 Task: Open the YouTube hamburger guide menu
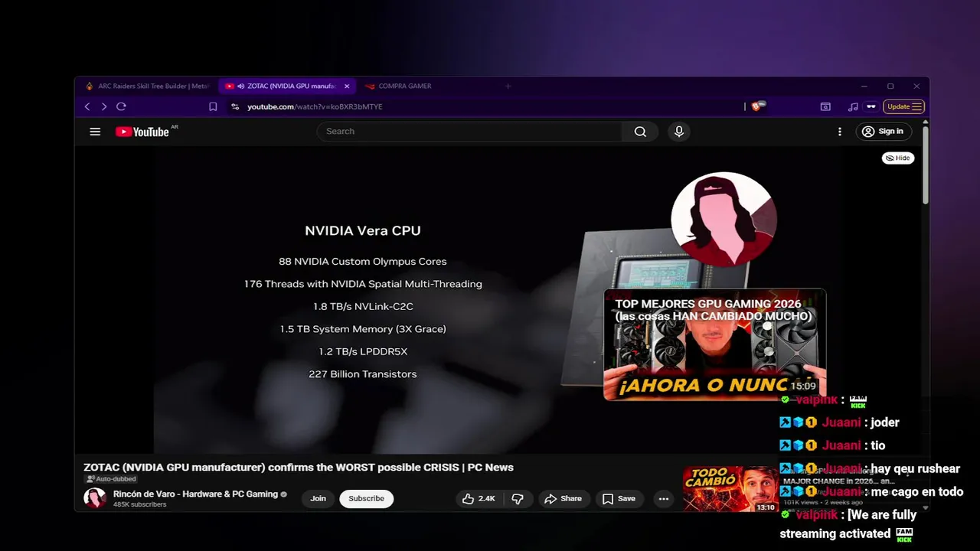(x=95, y=132)
